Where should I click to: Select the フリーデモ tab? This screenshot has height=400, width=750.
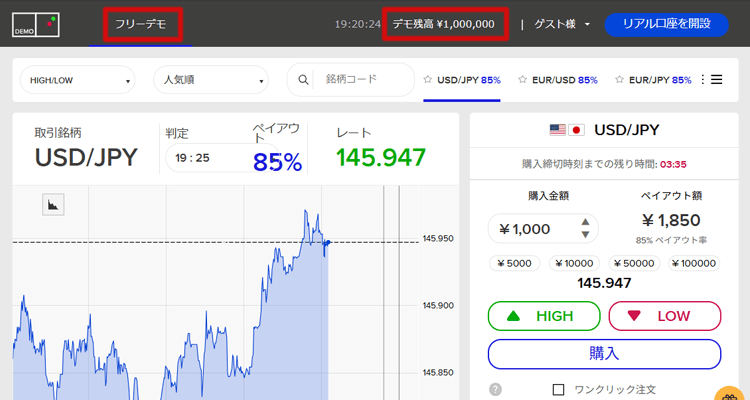click(x=141, y=24)
